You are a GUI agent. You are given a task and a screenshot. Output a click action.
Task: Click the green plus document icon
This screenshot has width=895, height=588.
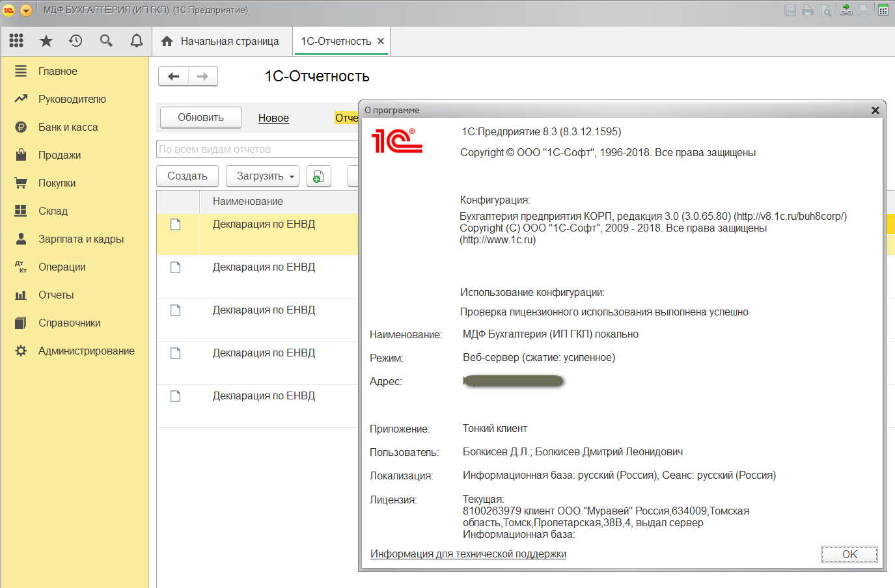(x=318, y=176)
